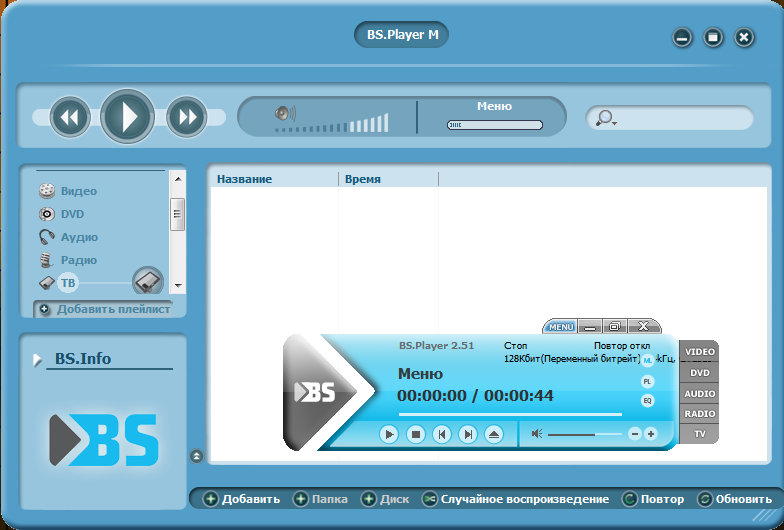Screen dimensions: 784x530
Task: Click the mini player next track button
Action: [468, 434]
